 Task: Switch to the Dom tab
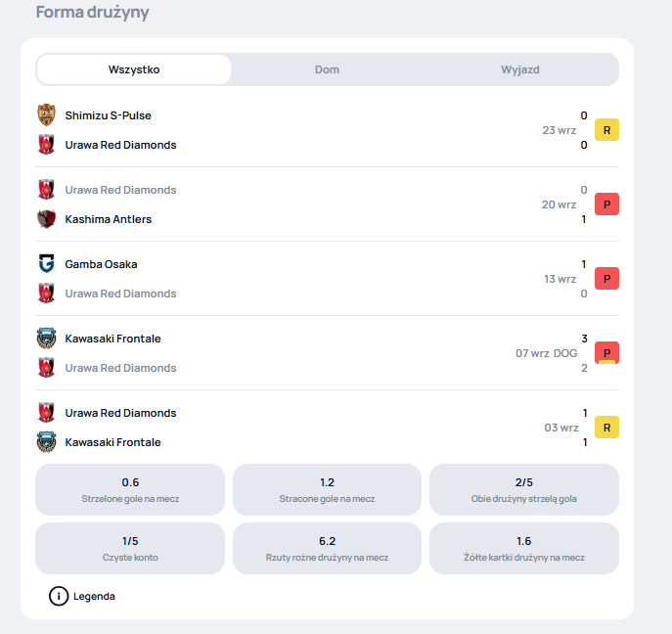[x=327, y=69]
